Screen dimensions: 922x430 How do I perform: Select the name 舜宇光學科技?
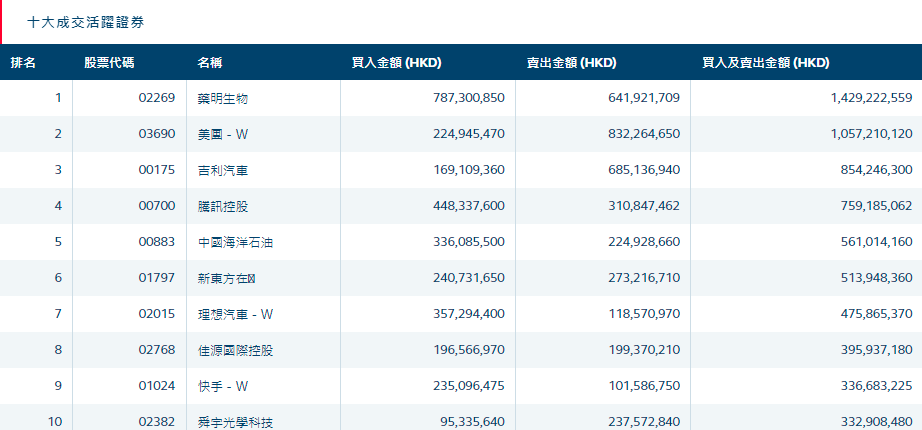pos(235,422)
